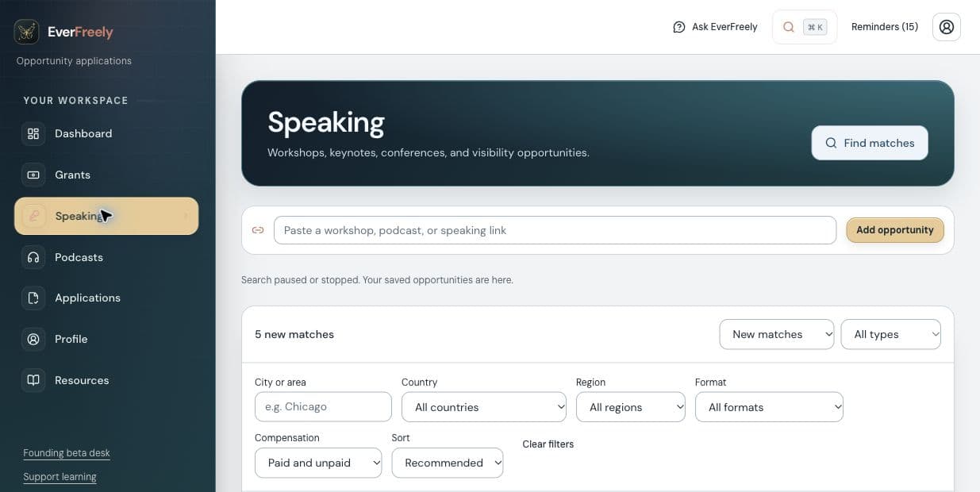Expand the All regions dropdown
The width and height of the screenshot is (980, 492).
click(631, 407)
